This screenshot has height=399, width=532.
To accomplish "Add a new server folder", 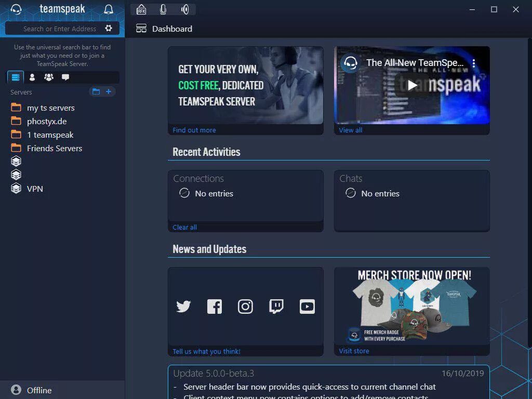I will 96,91.
